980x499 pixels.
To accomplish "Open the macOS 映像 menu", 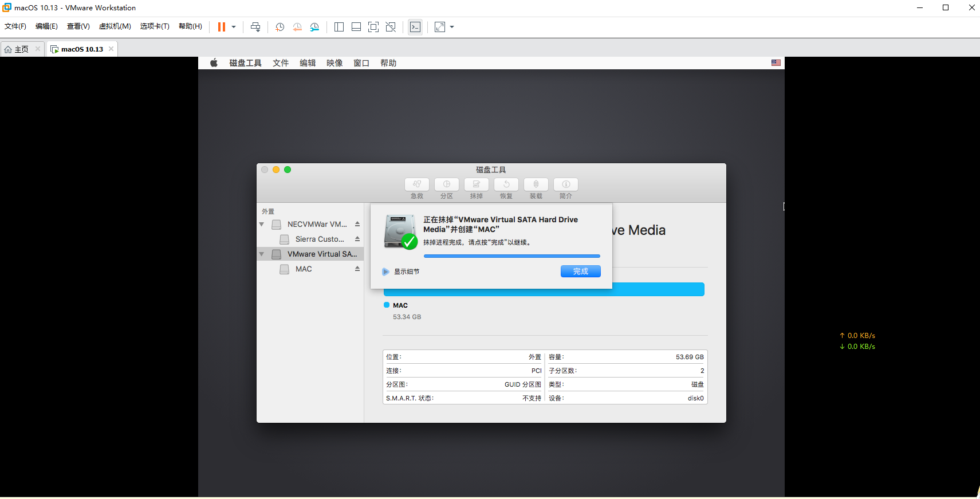I will [334, 63].
